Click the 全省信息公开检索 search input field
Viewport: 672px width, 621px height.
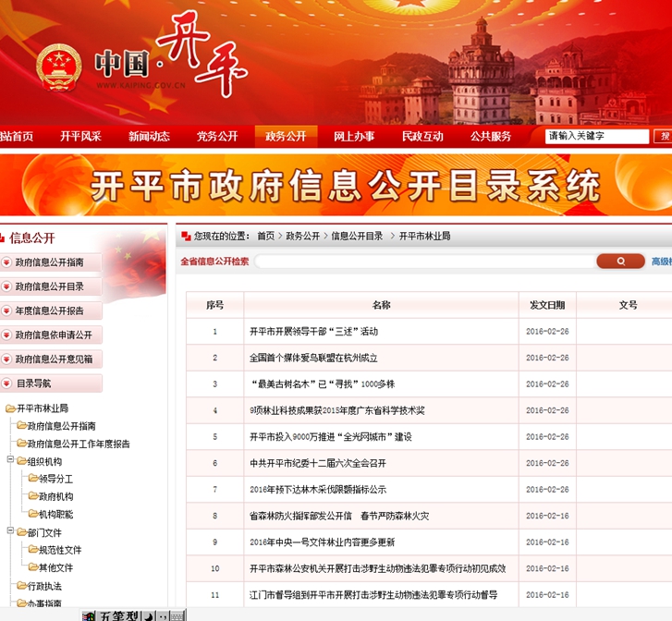tap(425, 262)
